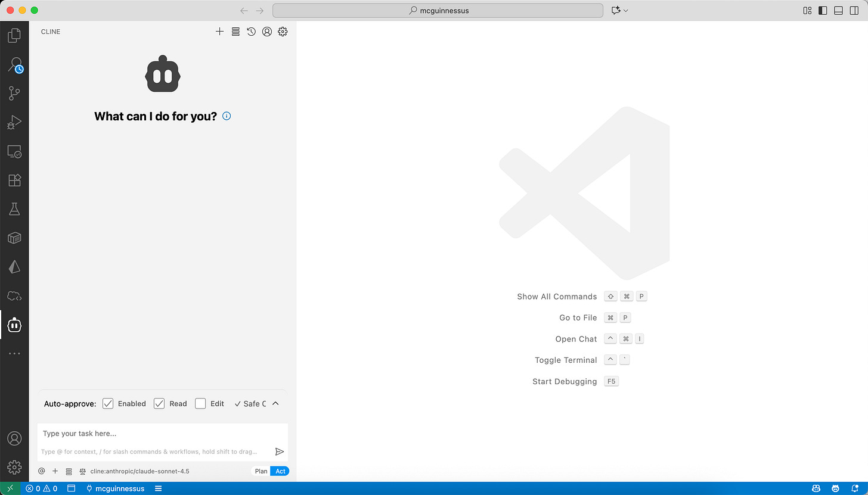Screen dimensions: 868x495
Task: Open Manage gear in activity bar
Action: [x=14, y=467]
